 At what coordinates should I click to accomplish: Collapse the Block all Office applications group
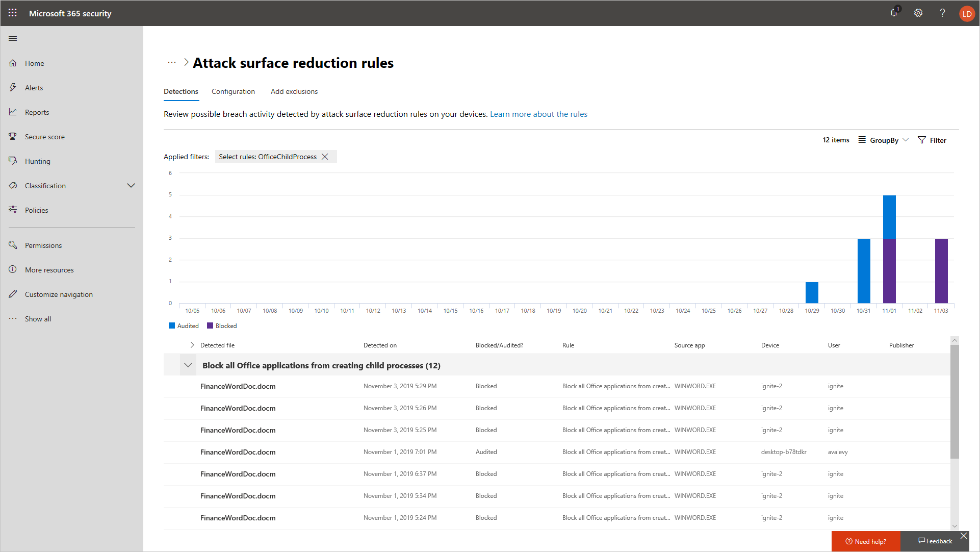[x=188, y=365]
